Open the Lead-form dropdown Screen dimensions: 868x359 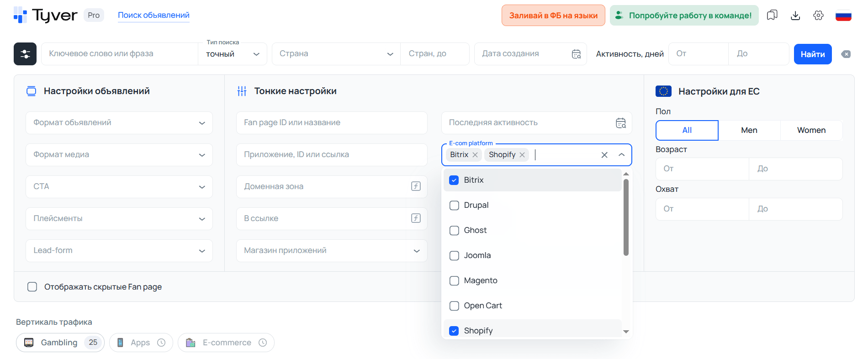click(119, 251)
